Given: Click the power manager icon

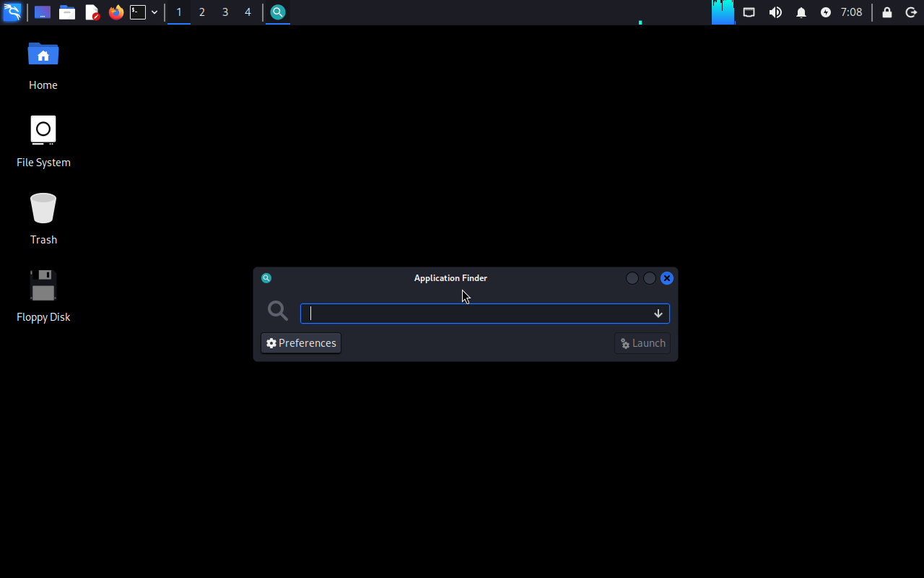Looking at the screenshot, I should [826, 12].
